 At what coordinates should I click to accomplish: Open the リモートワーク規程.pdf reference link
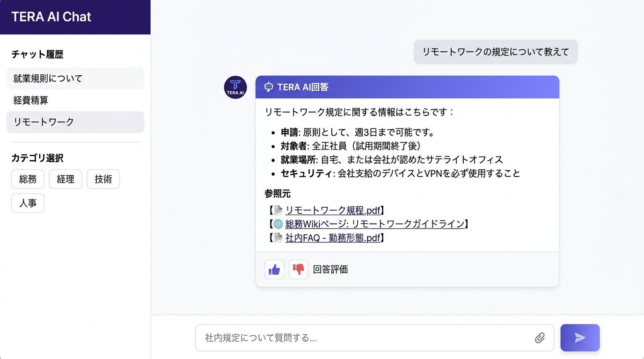click(333, 210)
